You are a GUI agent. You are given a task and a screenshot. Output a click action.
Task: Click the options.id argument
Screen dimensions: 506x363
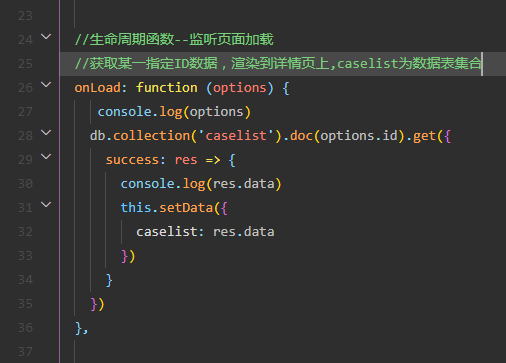point(359,136)
